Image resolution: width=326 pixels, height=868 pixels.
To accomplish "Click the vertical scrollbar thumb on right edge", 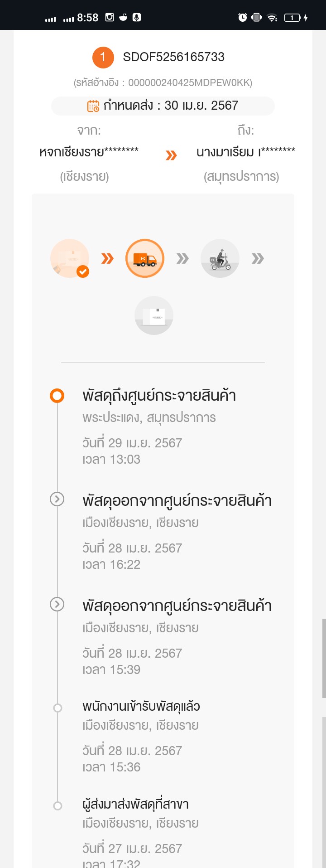I will [x=324, y=658].
